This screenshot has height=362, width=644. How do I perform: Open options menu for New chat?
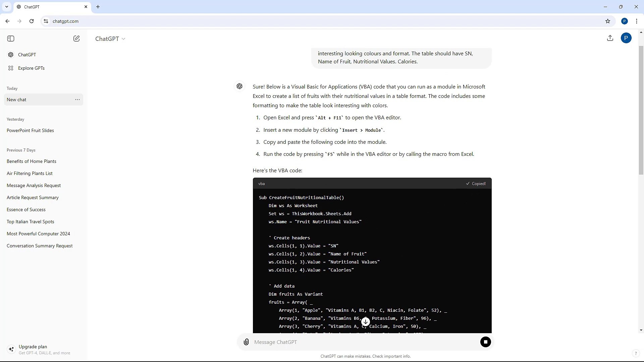click(77, 100)
